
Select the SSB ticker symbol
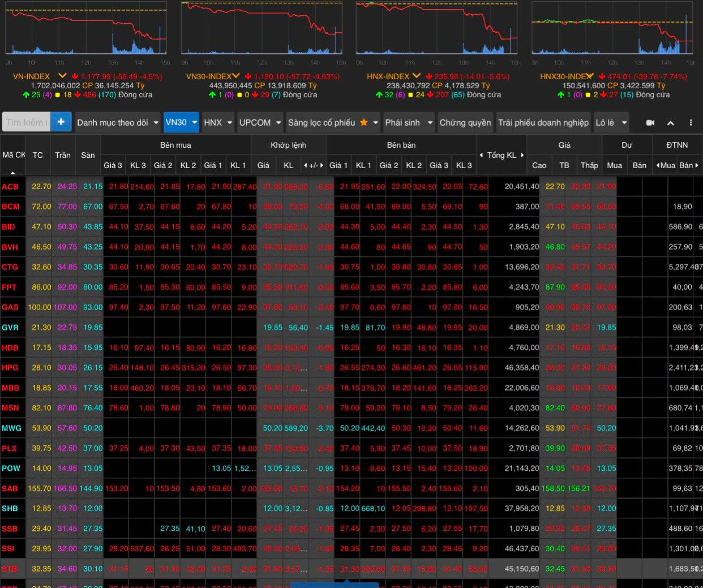pyautogui.click(x=10, y=529)
